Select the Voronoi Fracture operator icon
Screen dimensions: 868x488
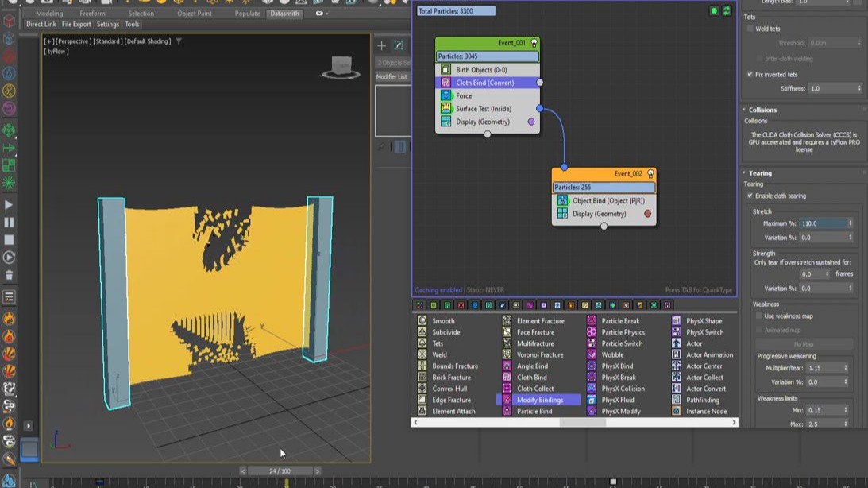[x=507, y=354]
